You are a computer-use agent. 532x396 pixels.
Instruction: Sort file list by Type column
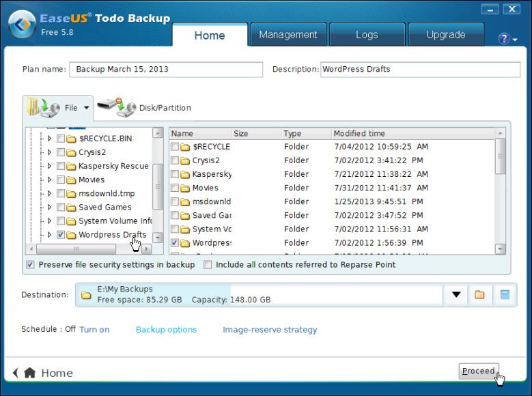(307, 133)
